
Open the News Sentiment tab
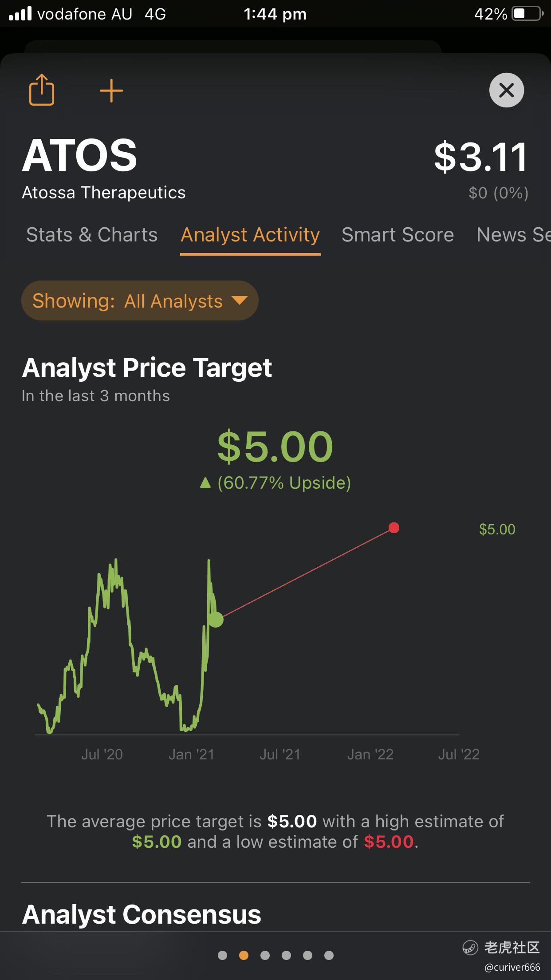pyautogui.click(x=513, y=234)
